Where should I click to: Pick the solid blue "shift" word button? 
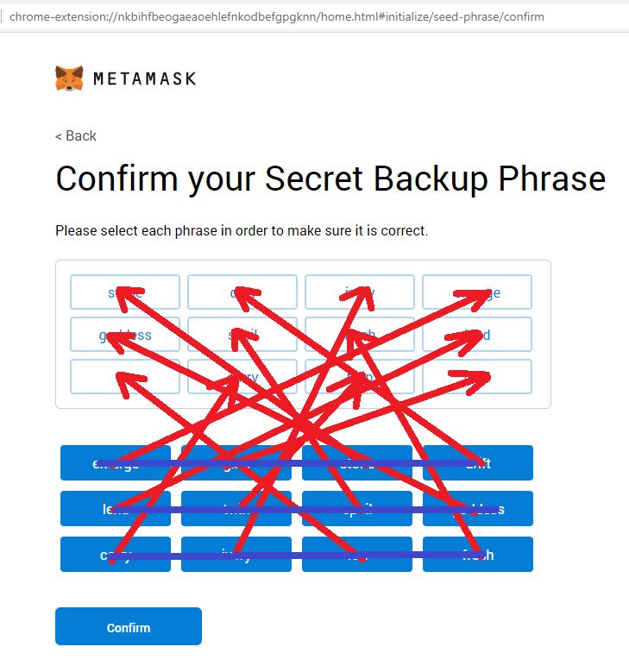[478, 463]
